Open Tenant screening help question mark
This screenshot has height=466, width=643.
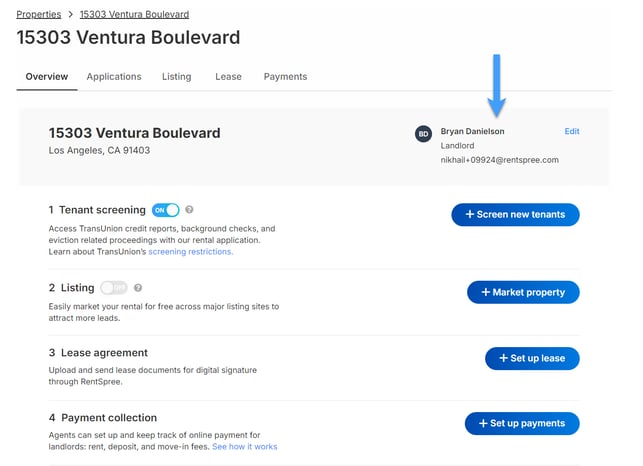[x=189, y=209]
